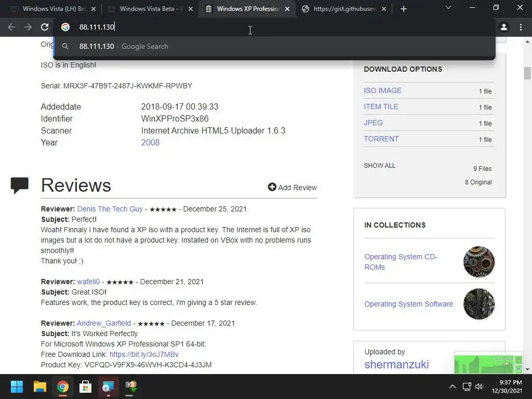Click the green download speed overlay widget
The height and width of the screenshot is (399, 532).
[488, 364]
